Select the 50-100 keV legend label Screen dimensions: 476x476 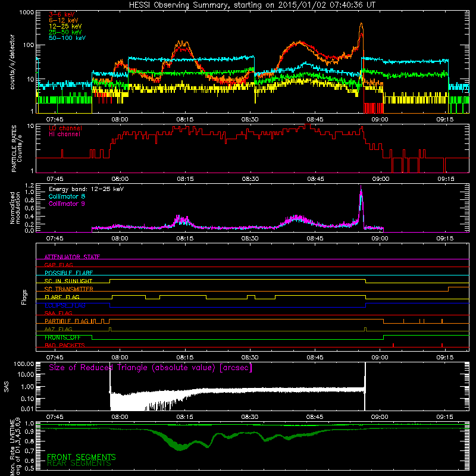pos(67,37)
